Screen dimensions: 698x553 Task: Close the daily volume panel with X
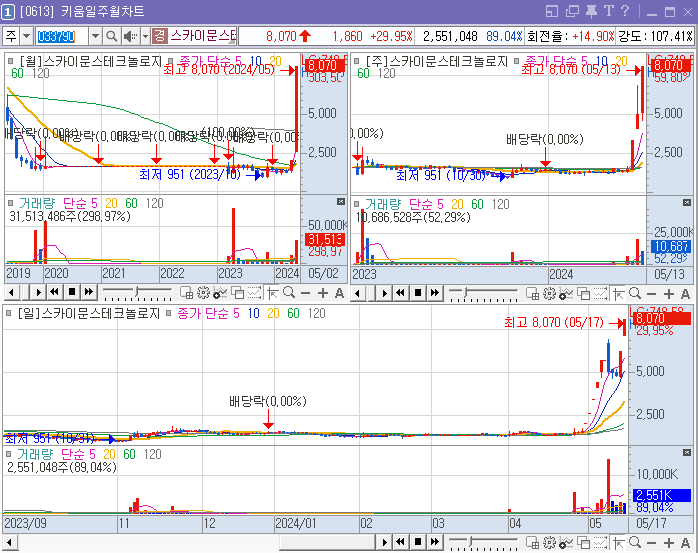pyautogui.click(x=687, y=452)
